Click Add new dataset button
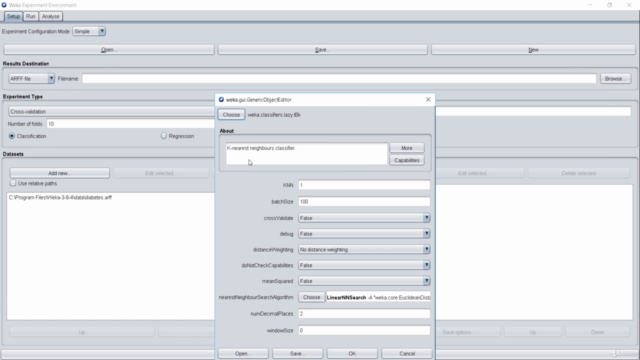This screenshot has height=360, width=640. 60,173
